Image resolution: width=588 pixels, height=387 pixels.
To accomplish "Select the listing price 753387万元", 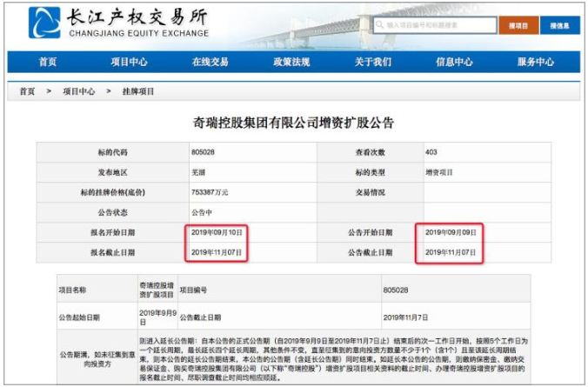I will [210, 192].
